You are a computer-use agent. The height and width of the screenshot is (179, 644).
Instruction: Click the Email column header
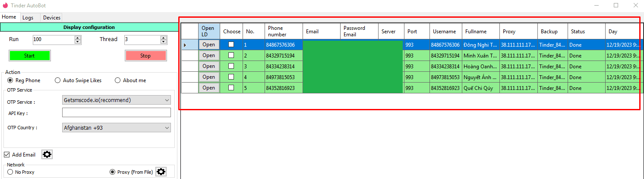[x=321, y=31]
